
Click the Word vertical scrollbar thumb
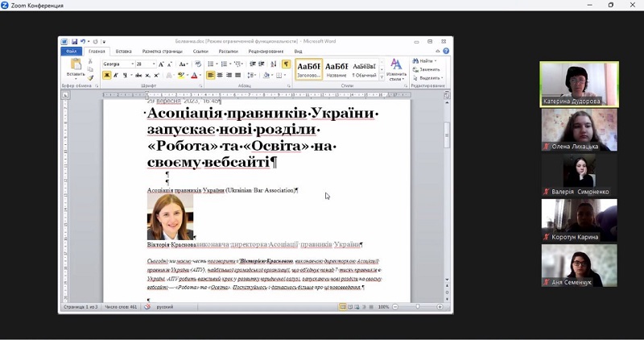447,135
